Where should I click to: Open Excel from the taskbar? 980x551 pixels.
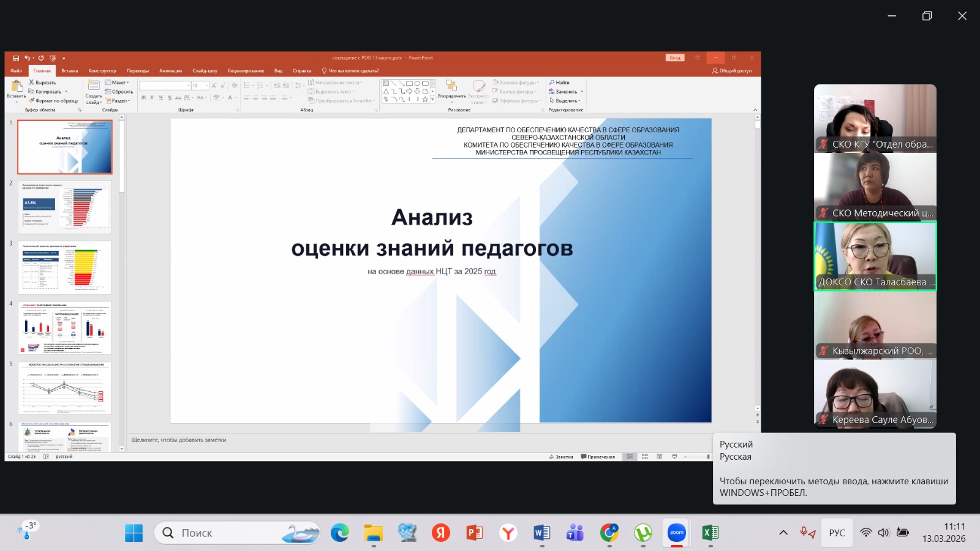pos(710,533)
